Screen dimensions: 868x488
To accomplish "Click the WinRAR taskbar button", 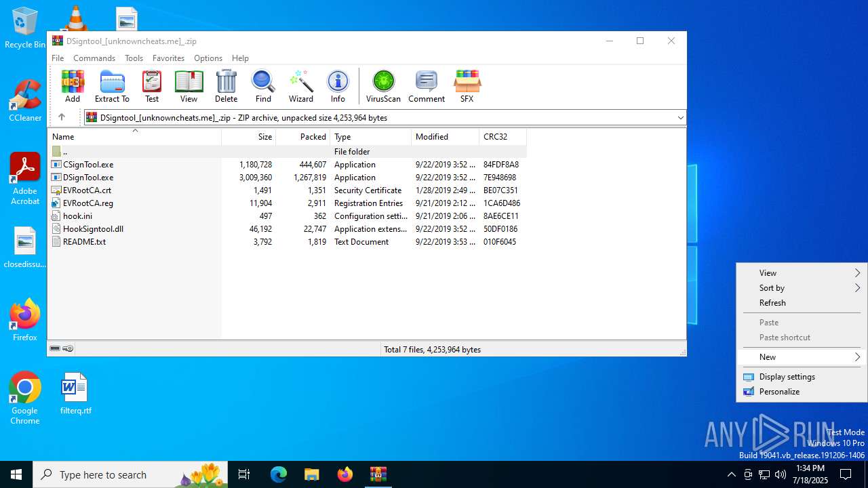I will coord(378,474).
